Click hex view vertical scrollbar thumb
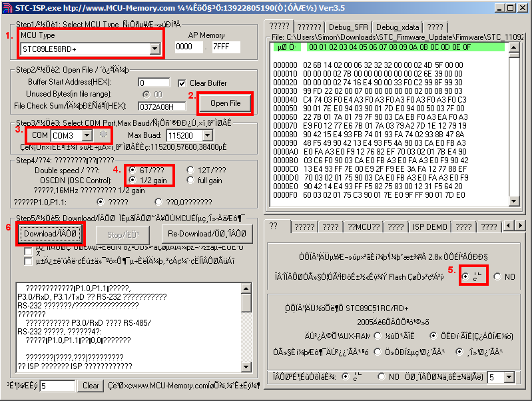The width and height of the screenshot is (532, 401). pyautogui.click(x=514, y=55)
